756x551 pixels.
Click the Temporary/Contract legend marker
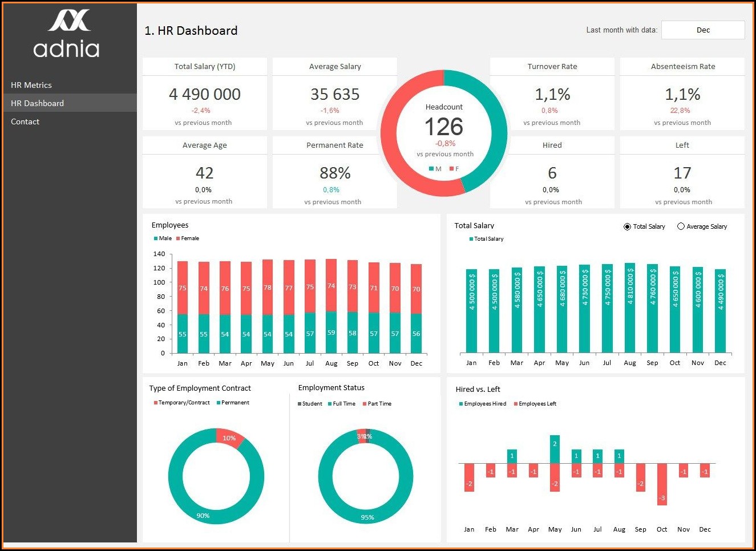(155, 403)
